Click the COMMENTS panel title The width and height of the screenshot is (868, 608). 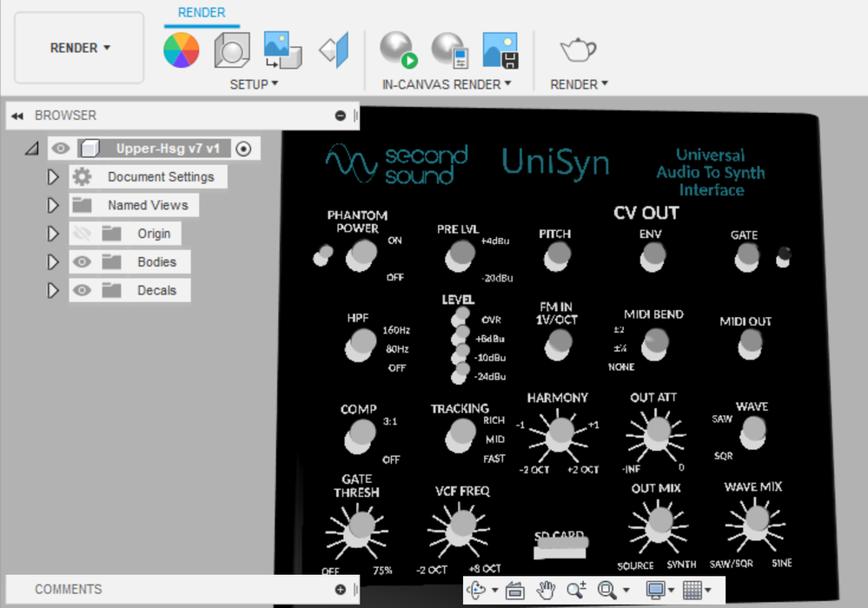68,590
